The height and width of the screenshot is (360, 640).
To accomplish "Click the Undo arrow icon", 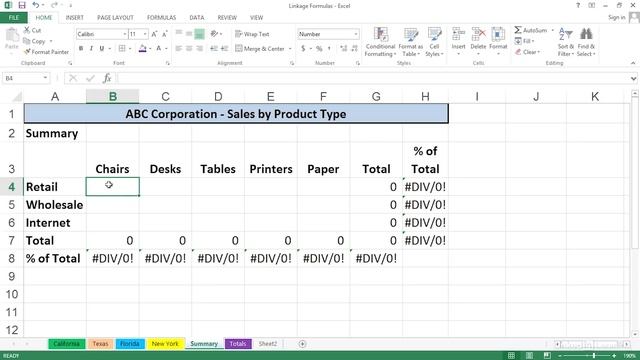I will (36, 5).
